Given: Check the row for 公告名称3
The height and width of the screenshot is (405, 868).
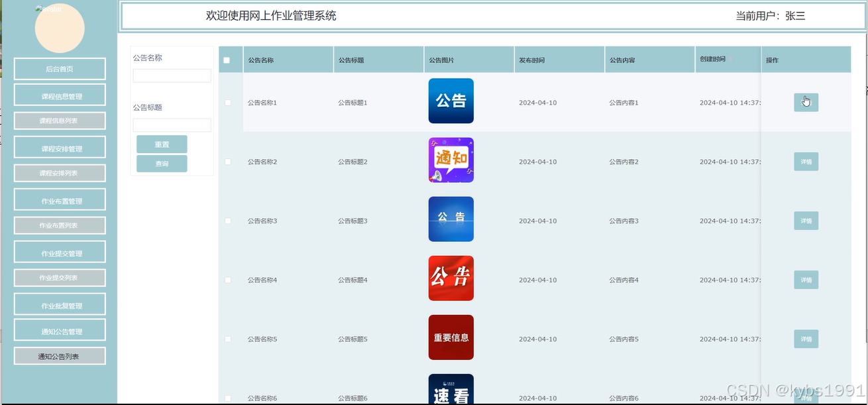Looking at the screenshot, I should pyautogui.click(x=228, y=221).
